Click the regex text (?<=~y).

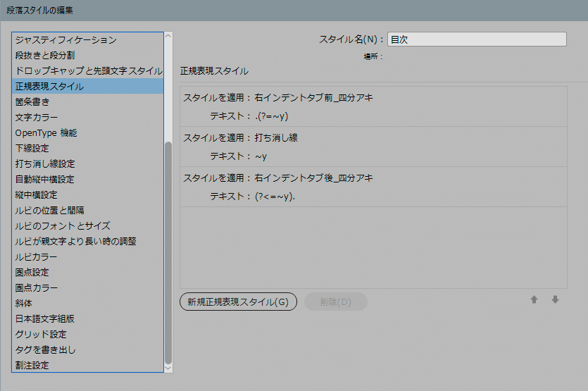275,197
